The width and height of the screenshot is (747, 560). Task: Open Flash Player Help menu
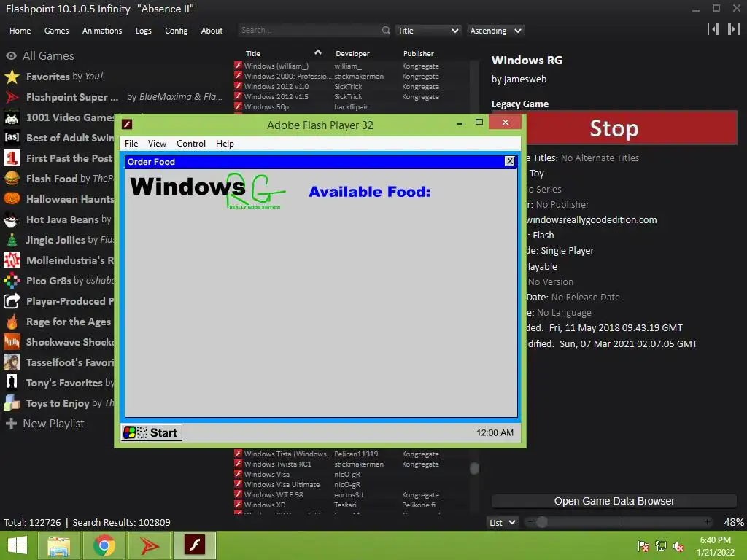pos(225,144)
